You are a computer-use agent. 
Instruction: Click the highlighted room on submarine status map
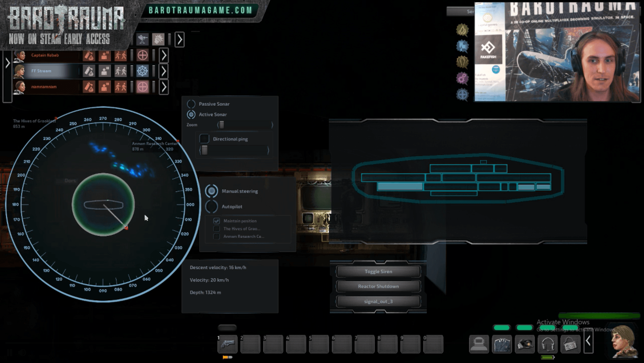click(400, 187)
